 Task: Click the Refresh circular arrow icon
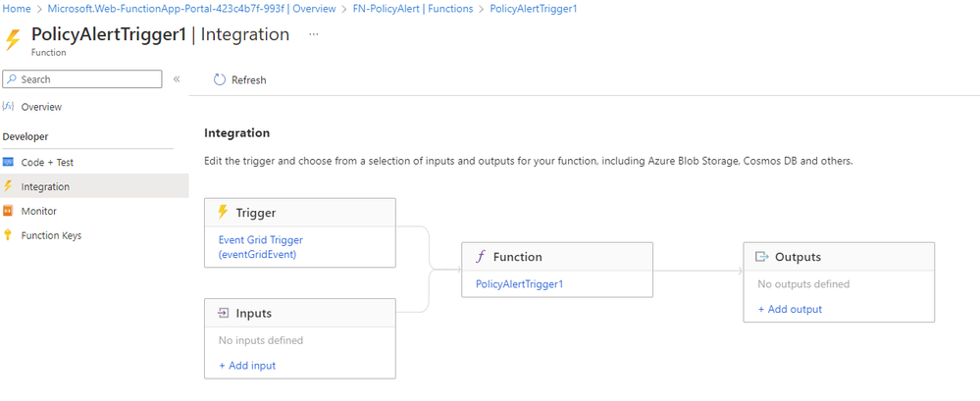pyautogui.click(x=219, y=80)
